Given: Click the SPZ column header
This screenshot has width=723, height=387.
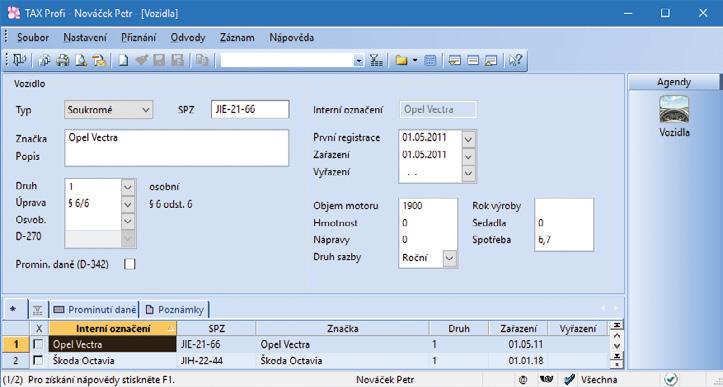Looking at the screenshot, I should pos(216,329).
